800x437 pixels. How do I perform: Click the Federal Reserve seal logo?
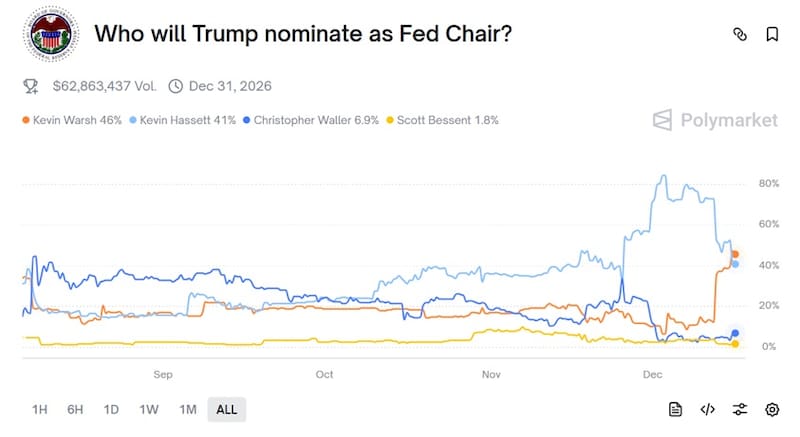(49, 35)
